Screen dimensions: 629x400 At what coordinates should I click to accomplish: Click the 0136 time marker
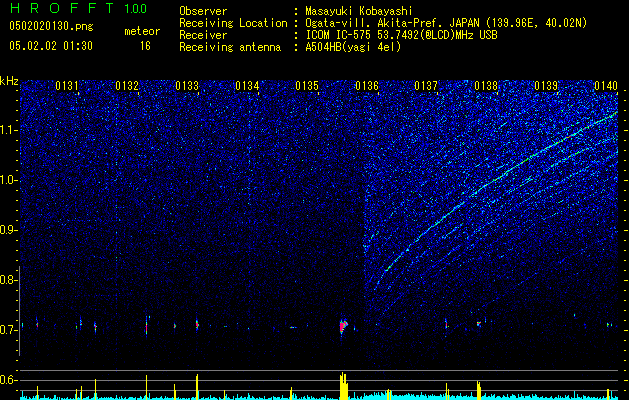367,86
